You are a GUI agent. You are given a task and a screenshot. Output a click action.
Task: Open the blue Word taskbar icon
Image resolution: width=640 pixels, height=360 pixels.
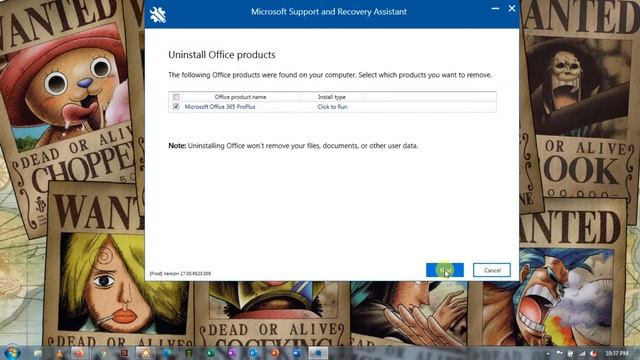click(x=296, y=353)
